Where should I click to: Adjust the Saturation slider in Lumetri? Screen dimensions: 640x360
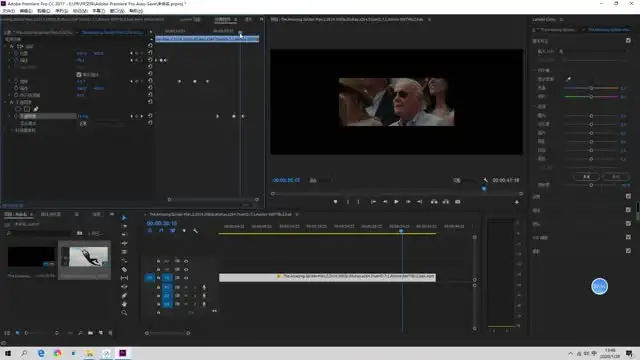pos(591,185)
